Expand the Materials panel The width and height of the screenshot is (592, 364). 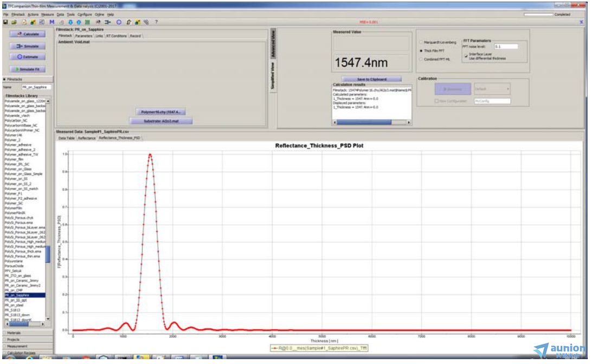[x=28, y=333]
